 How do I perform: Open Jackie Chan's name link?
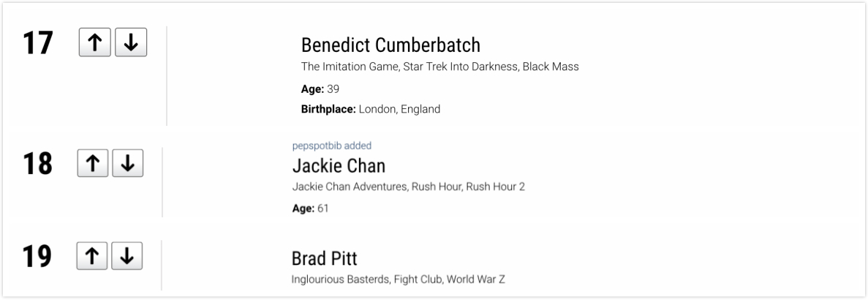pos(339,165)
